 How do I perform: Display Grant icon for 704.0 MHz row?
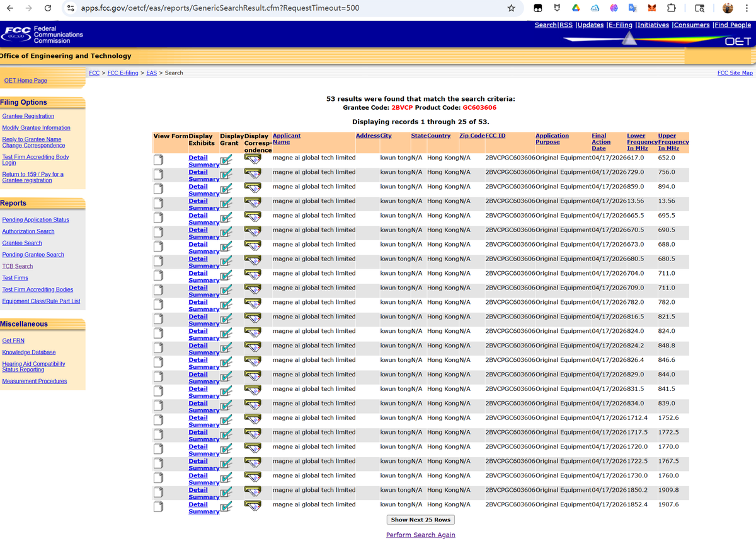(x=226, y=276)
